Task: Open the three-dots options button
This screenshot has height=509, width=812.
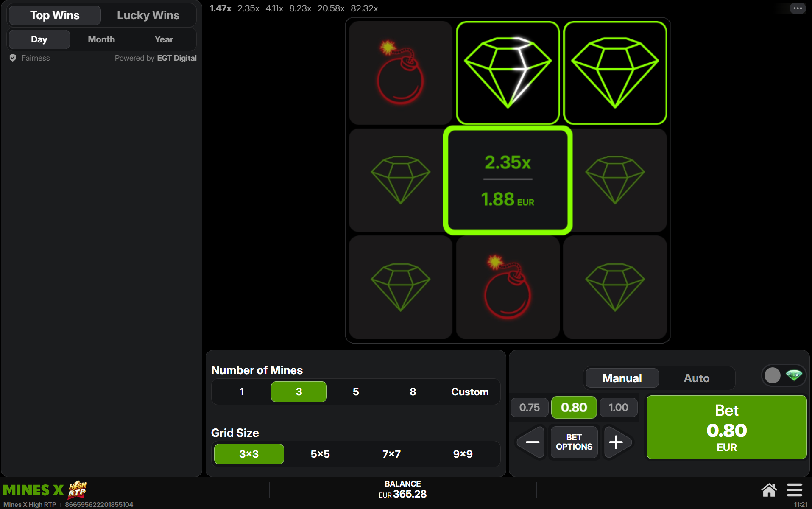Action: 797,8
